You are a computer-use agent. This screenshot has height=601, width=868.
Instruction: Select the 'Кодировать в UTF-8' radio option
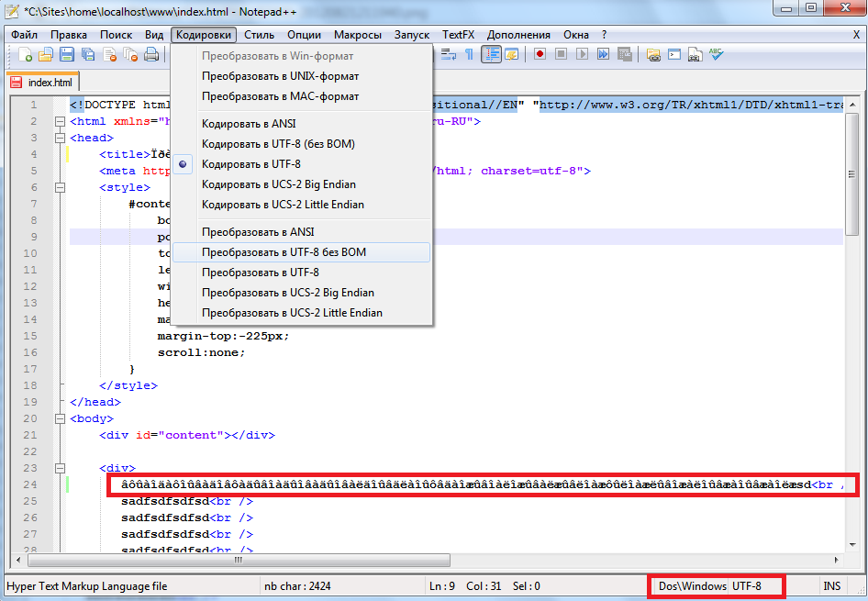pos(301,164)
